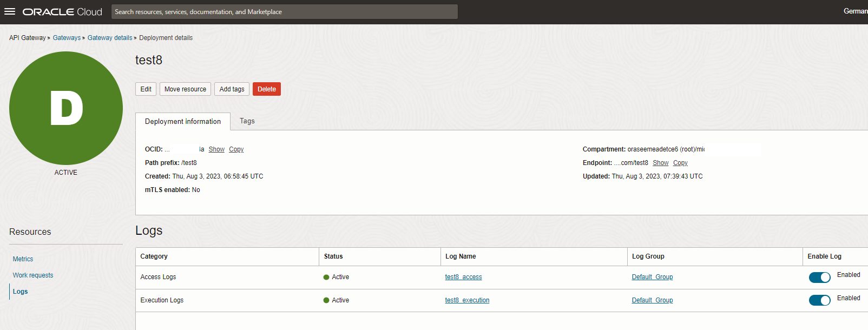Click the ACTIVE status label
Viewport: 868px width, 330px height.
(x=66, y=173)
